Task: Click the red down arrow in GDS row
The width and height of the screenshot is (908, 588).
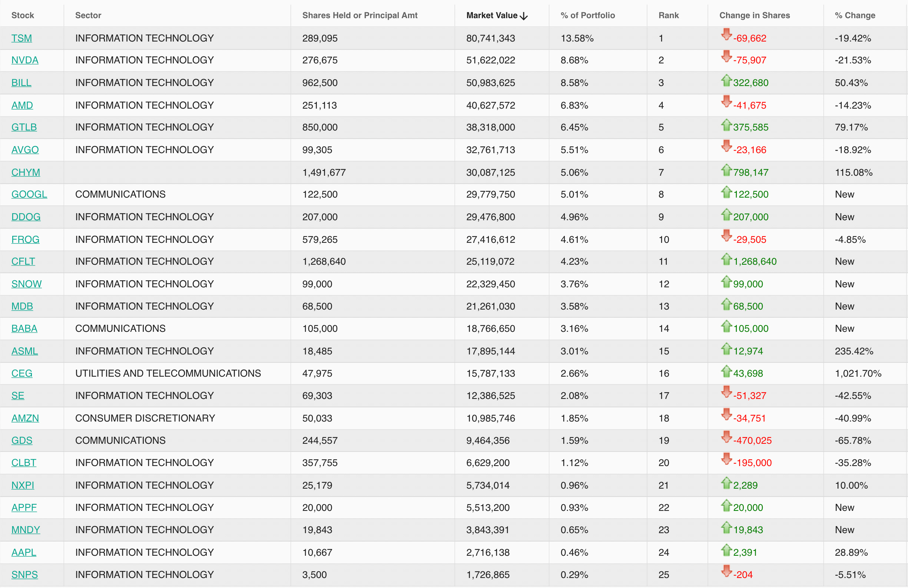Action: coord(726,437)
